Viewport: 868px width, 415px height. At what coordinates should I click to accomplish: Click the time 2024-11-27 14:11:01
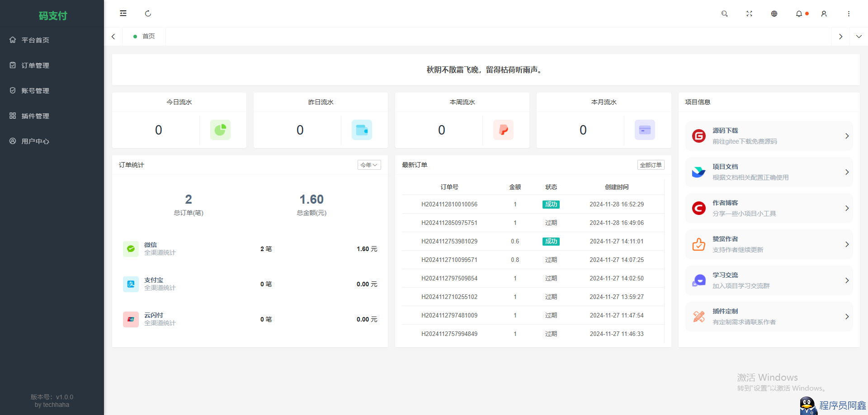coord(617,241)
